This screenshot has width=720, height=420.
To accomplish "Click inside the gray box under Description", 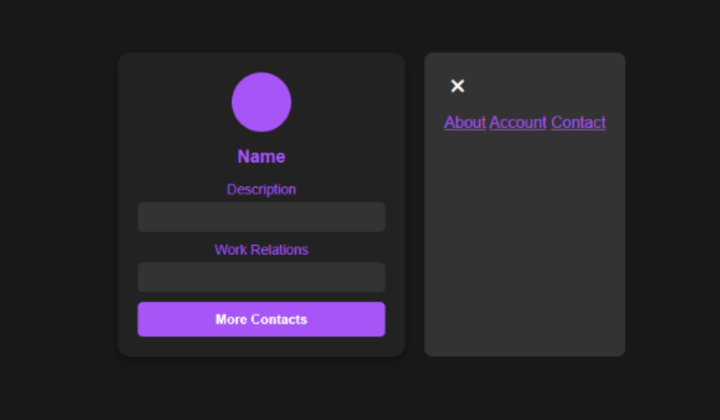I will [x=261, y=217].
